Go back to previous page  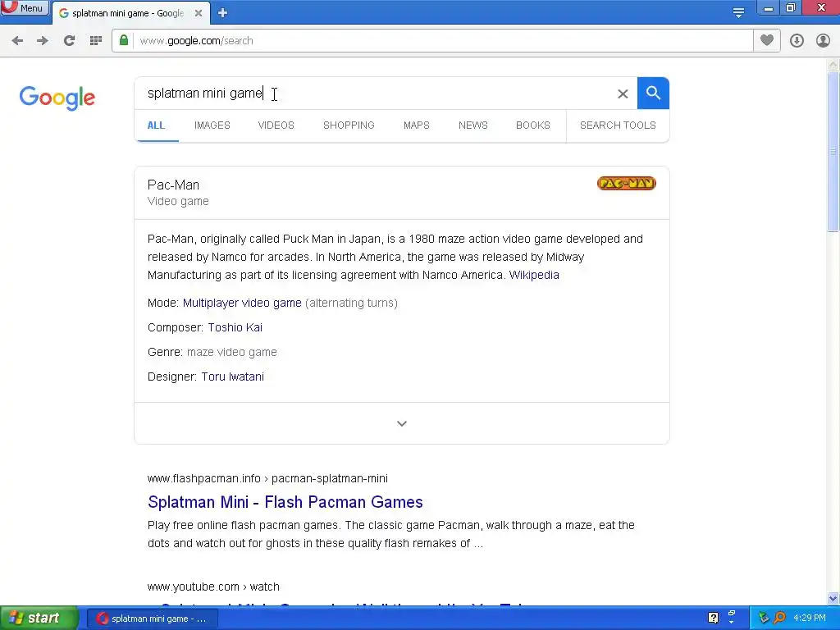[x=17, y=41]
